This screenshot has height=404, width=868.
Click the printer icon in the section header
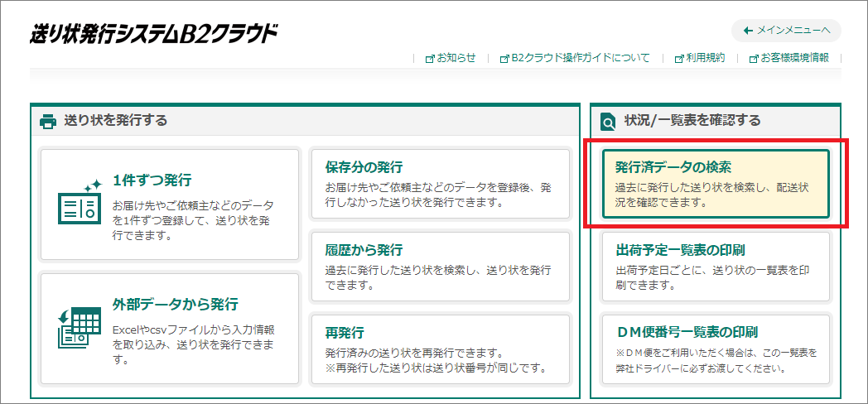[x=48, y=121]
